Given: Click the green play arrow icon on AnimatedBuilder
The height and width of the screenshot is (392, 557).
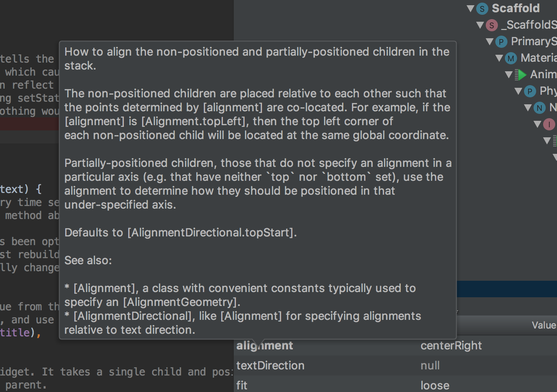Looking at the screenshot, I should pyautogui.click(x=522, y=74).
